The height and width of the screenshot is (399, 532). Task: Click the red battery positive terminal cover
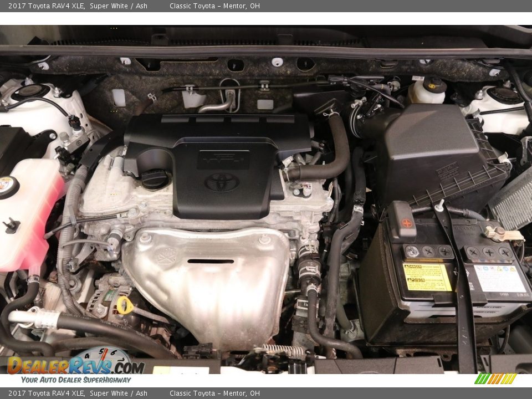406,223
